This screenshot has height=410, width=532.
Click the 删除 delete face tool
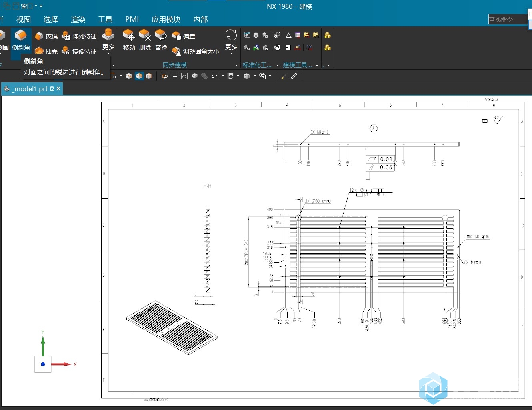point(145,40)
